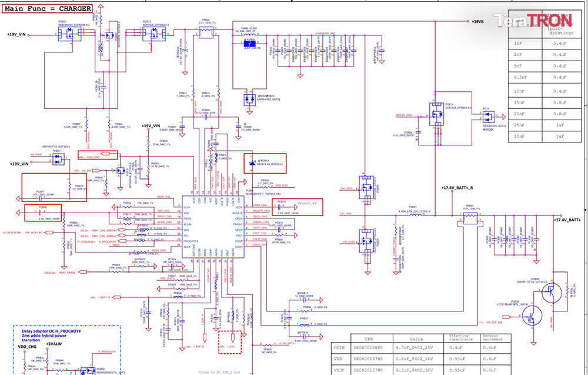588x375 pixels.
Task: Click bold "VDD_CHG" label beside +3VALW
Action: click(27, 347)
